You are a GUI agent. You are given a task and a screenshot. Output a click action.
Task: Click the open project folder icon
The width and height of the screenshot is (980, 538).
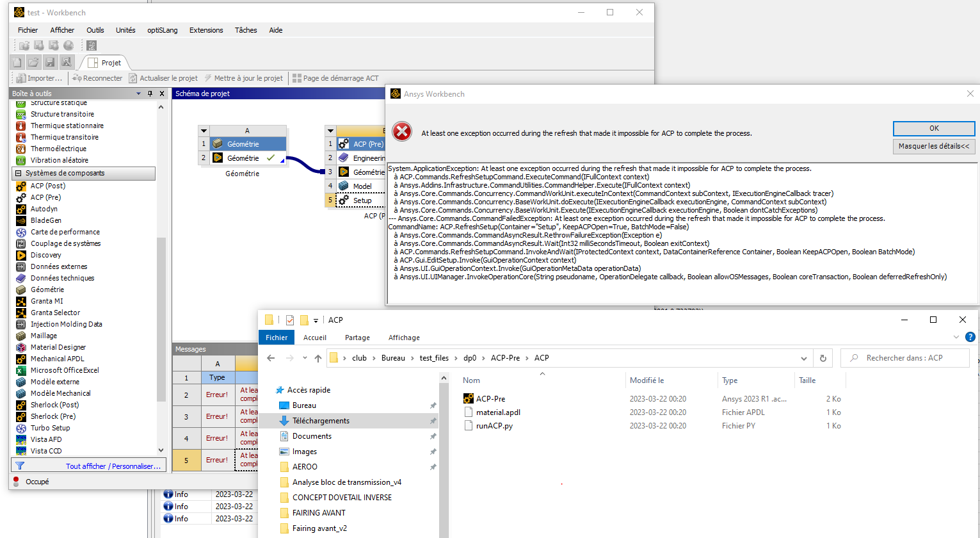coord(33,62)
